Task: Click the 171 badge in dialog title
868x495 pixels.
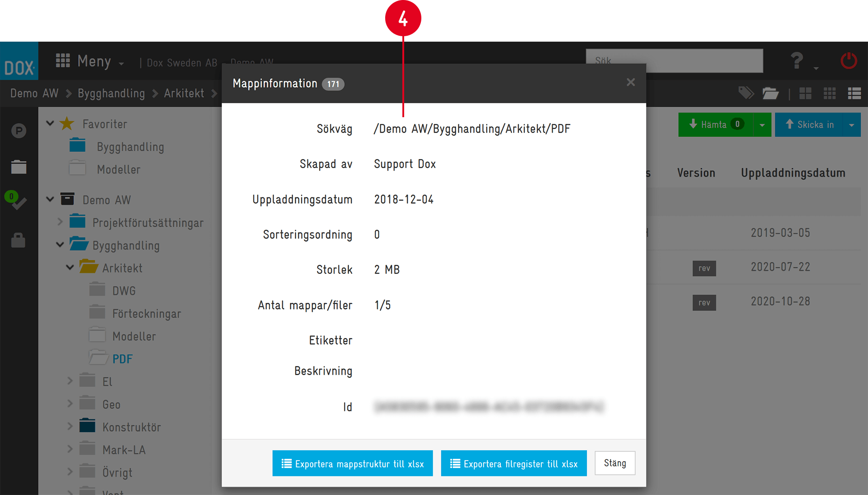Action: (333, 84)
